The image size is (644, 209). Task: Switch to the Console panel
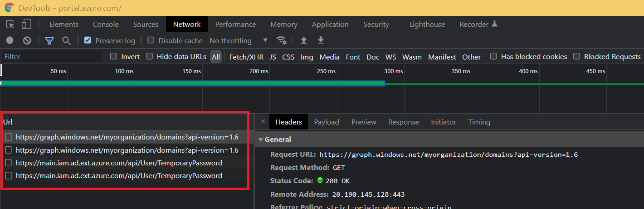tap(106, 25)
